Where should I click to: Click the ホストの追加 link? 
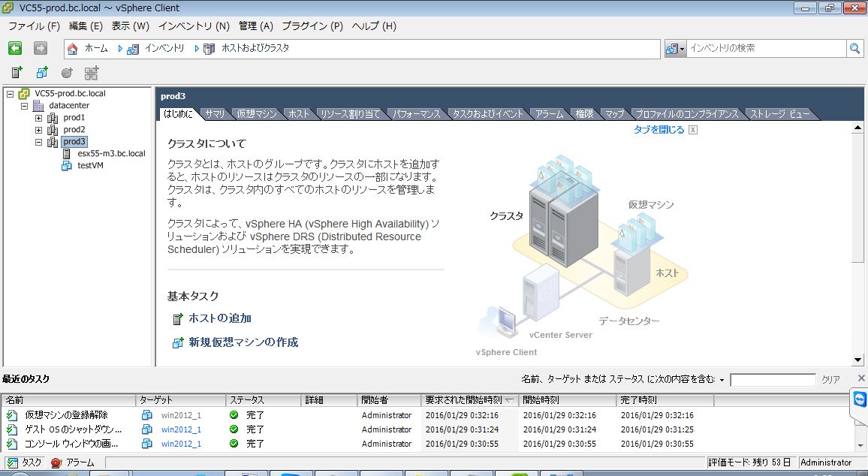point(220,318)
